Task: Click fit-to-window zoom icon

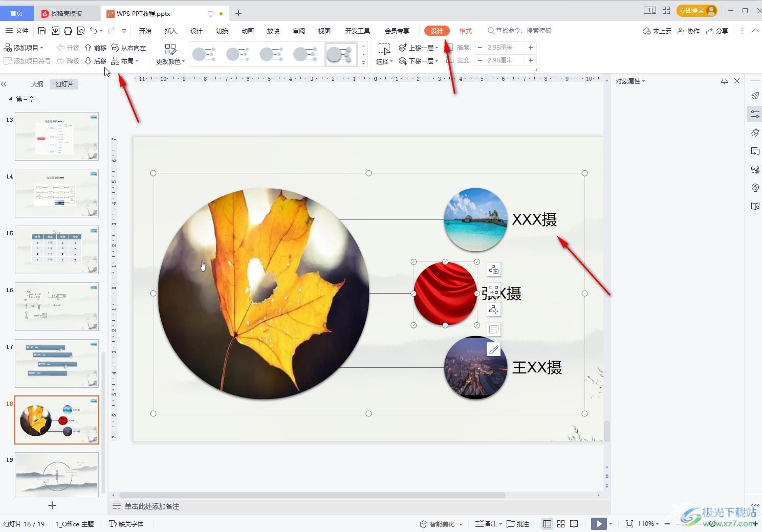Action: click(629, 524)
